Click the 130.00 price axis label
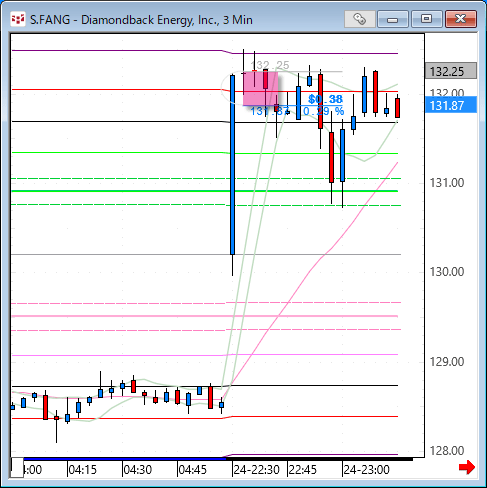 (x=447, y=272)
